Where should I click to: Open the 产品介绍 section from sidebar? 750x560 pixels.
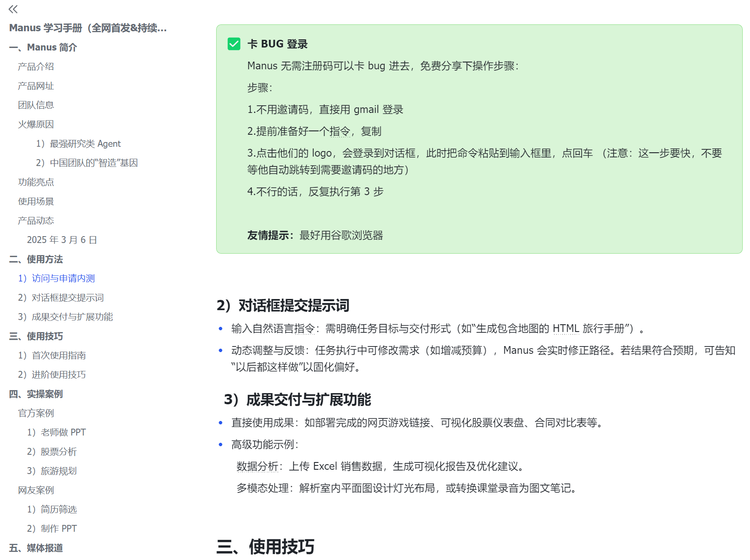click(36, 66)
